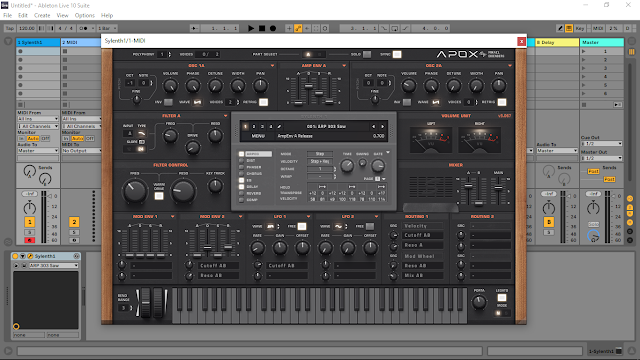Screen dimensions: 640x360
Task: Open the File menu
Action: pyautogui.click(x=8, y=16)
